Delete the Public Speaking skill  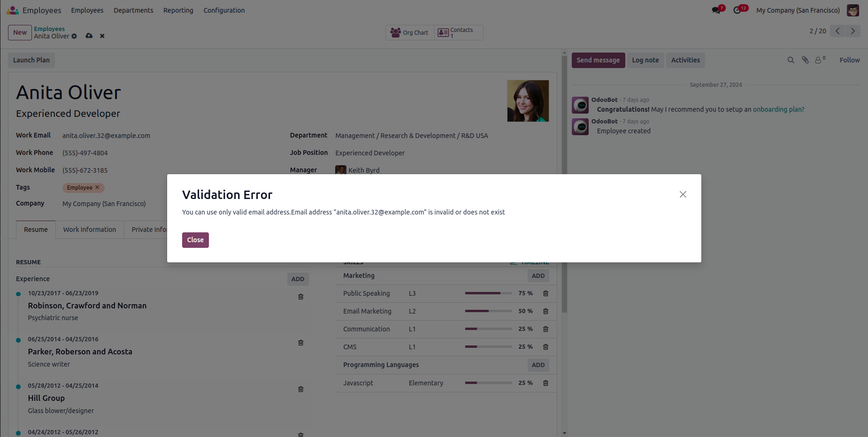tap(545, 293)
